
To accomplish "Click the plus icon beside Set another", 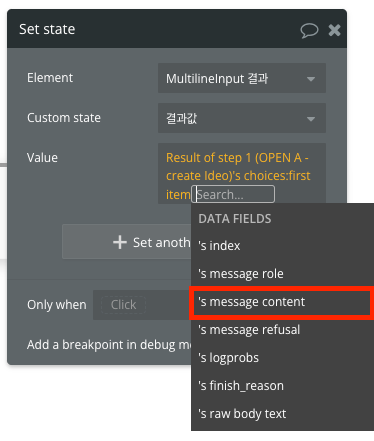I will (x=120, y=242).
